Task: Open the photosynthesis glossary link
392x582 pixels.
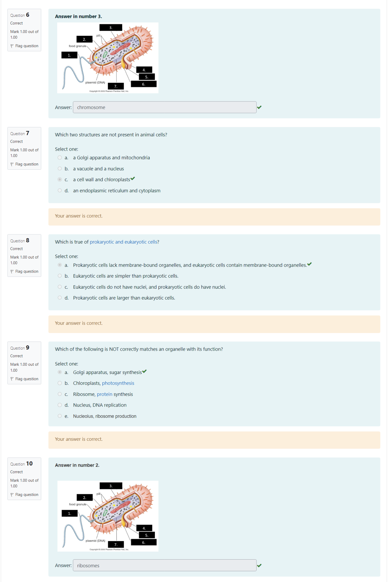Action: coord(118,383)
